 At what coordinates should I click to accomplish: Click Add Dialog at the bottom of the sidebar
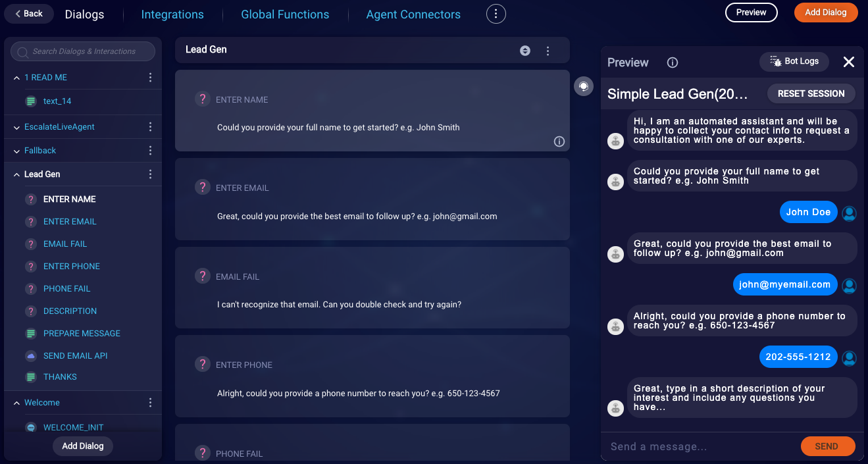point(82,446)
